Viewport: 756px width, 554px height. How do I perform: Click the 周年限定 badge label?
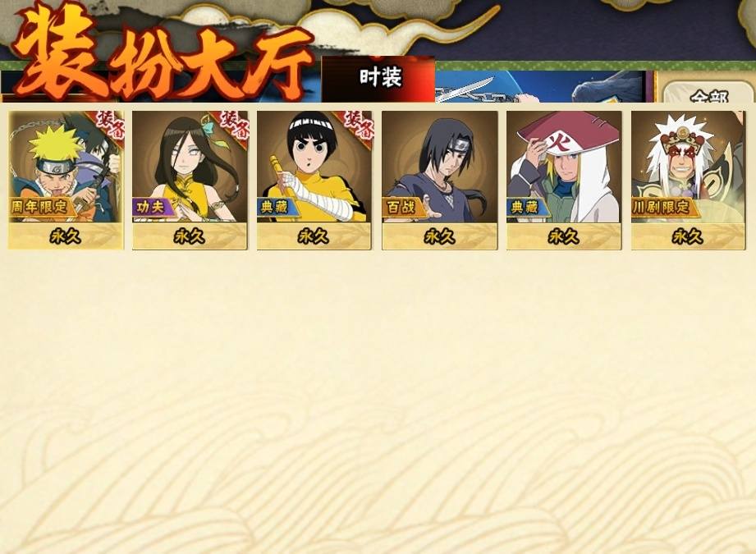(x=40, y=207)
